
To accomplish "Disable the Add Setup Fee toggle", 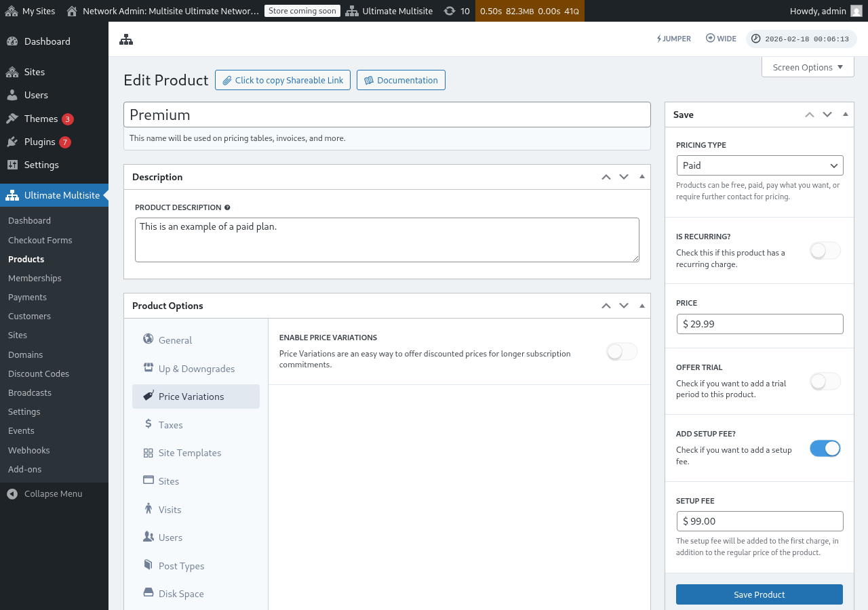I will coord(825,448).
